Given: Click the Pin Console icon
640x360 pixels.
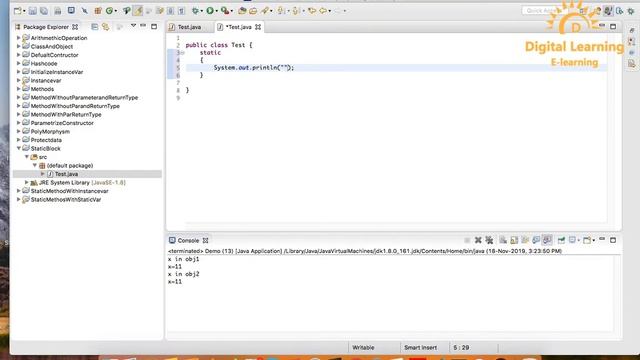Looking at the screenshot, I should (x=561, y=240).
